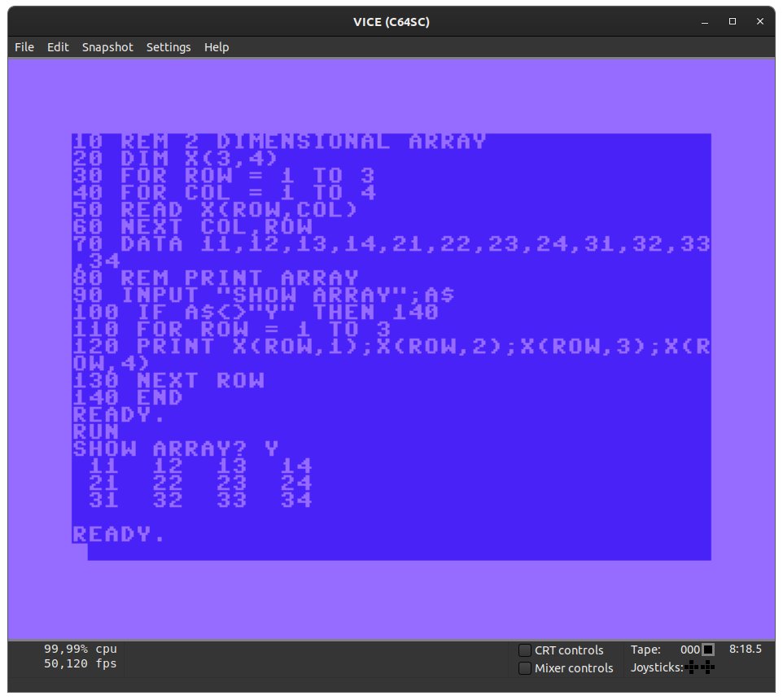Click the tape counter 000
The width and height of the screenshot is (783, 700).
click(690, 650)
